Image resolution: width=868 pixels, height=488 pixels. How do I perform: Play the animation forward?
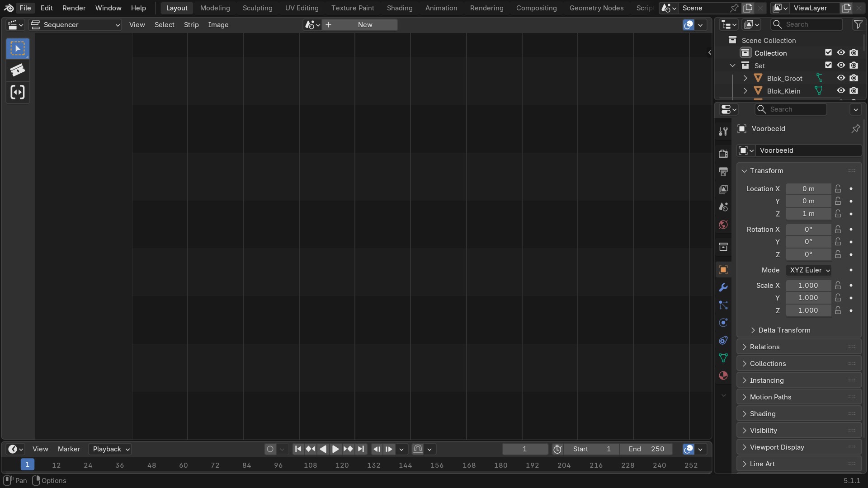click(335, 449)
